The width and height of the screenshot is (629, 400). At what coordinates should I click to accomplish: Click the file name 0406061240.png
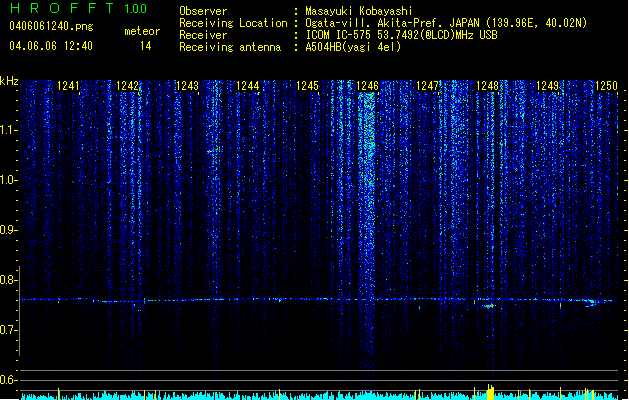point(51,26)
